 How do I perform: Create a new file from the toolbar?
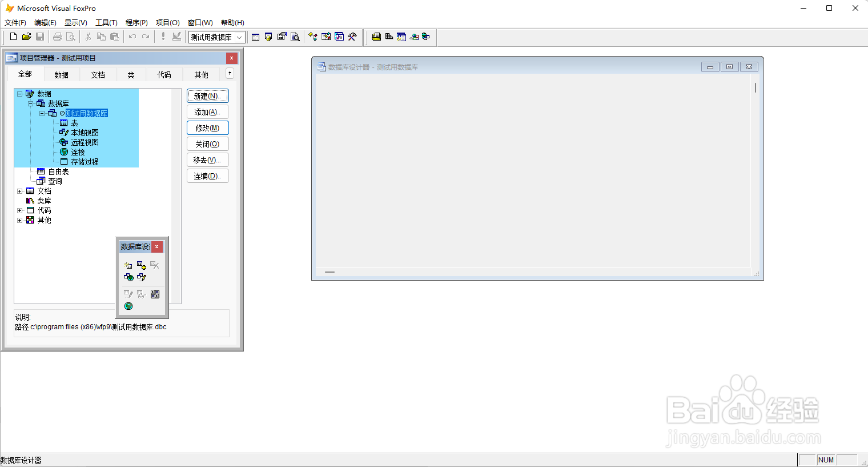(x=13, y=37)
